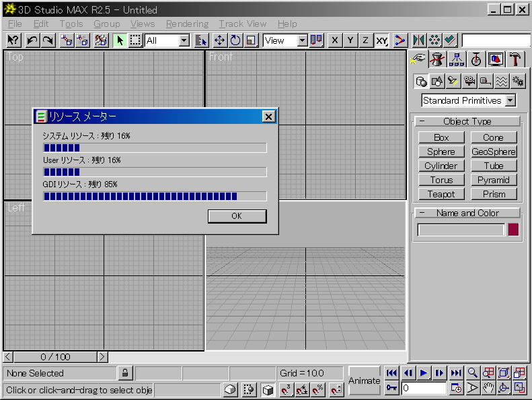The image size is (532, 400).
Task: Click the Torus primitive button
Action: [x=441, y=180]
